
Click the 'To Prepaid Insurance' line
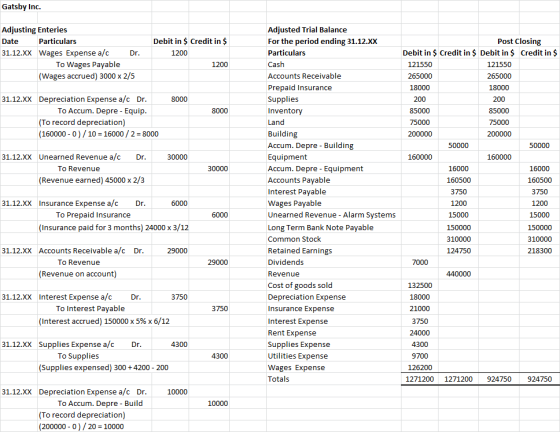(93, 215)
